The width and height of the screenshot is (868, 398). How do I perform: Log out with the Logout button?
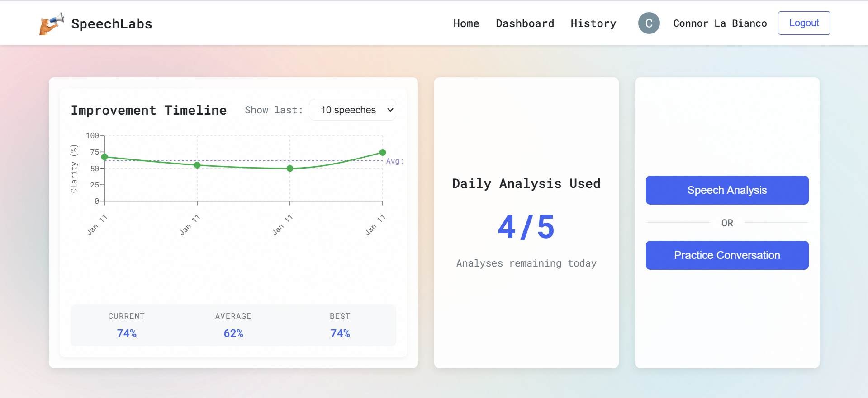point(804,23)
